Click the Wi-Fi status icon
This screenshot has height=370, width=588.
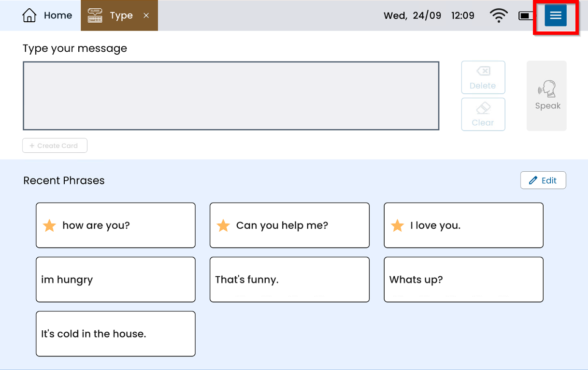click(x=498, y=16)
